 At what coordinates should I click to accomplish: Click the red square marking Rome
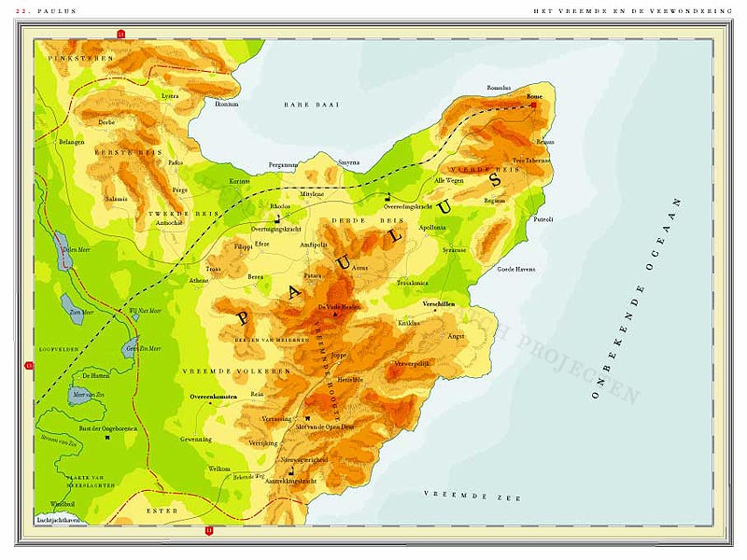click(x=534, y=105)
